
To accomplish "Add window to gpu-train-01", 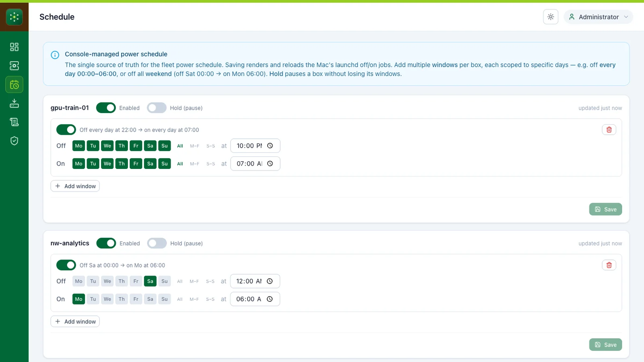I will point(75,186).
